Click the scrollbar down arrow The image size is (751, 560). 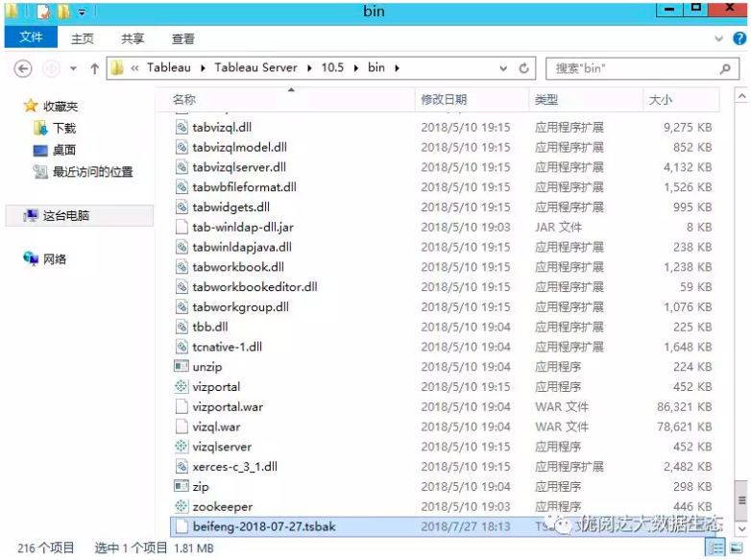[741, 529]
